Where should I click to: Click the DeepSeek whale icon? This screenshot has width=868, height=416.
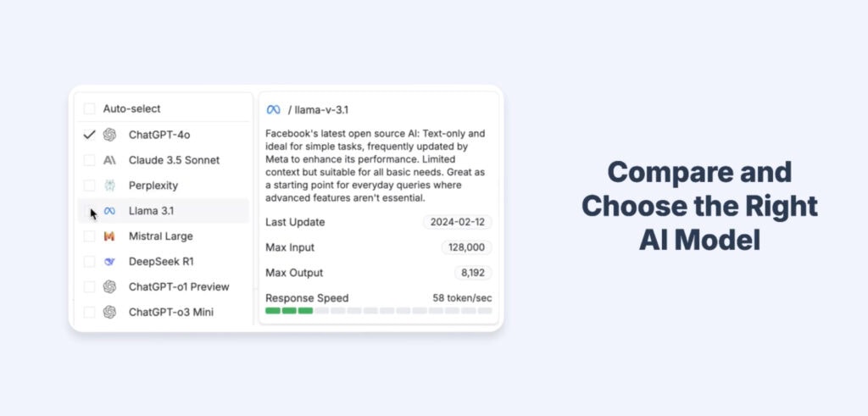(x=109, y=262)
